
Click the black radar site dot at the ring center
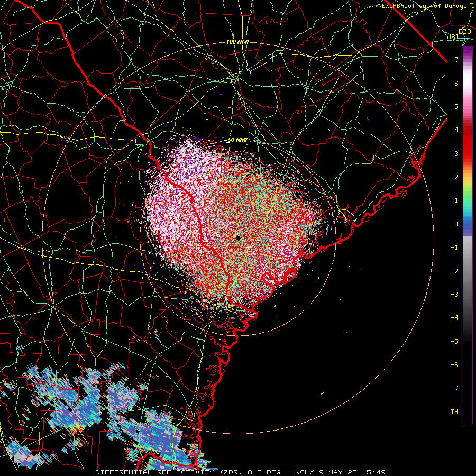point(238,238)
